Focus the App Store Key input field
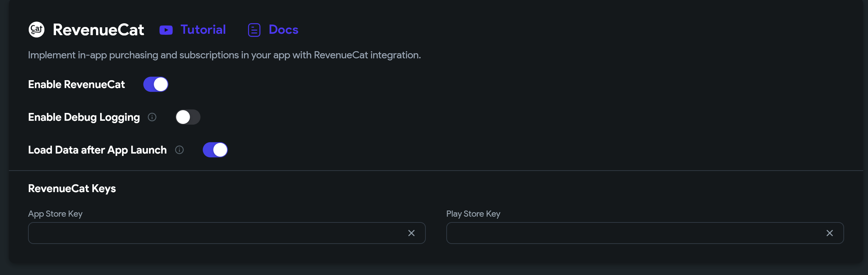The width and height of the screenshot is (868, 275). (227, 233)
